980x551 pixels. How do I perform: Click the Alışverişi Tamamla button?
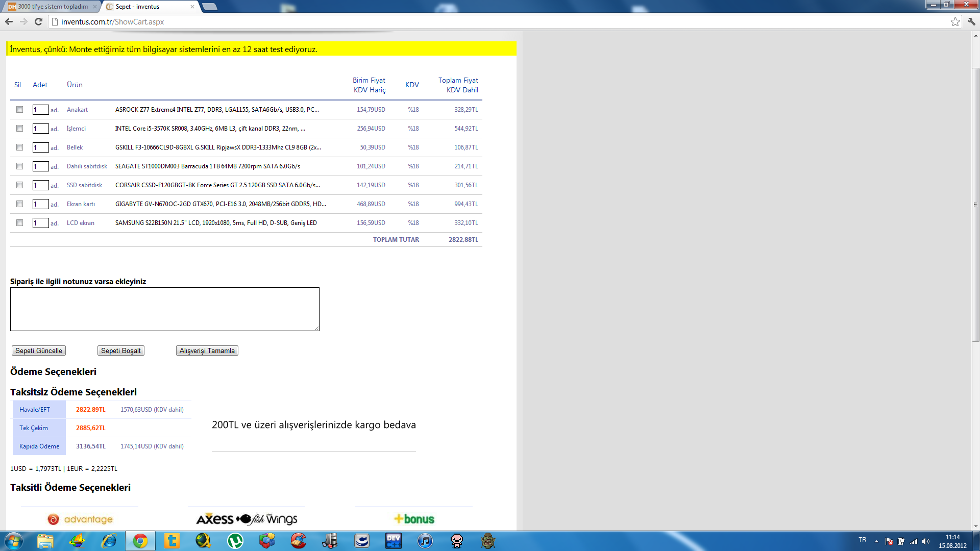click(x=207, y=350)
